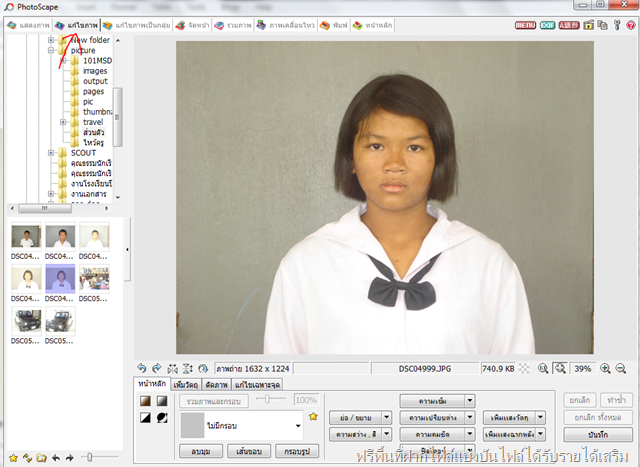Expand the SCOUT folder node
This screenshot has height=467, width=640.
point(51,153)
